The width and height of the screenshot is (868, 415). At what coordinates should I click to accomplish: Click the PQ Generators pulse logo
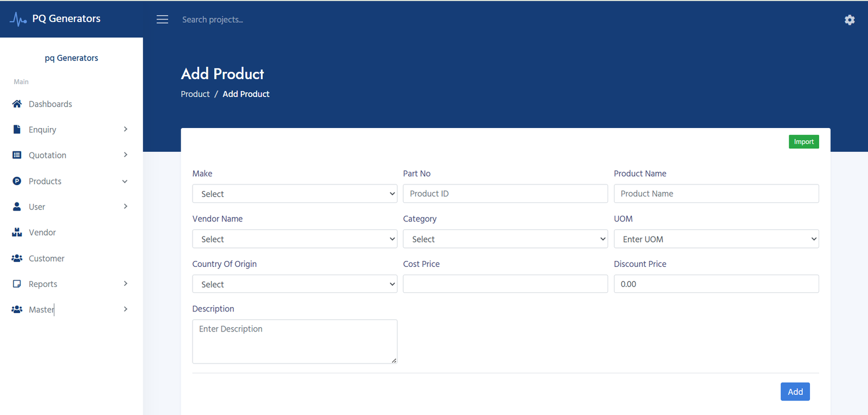(x=18, y=19)
